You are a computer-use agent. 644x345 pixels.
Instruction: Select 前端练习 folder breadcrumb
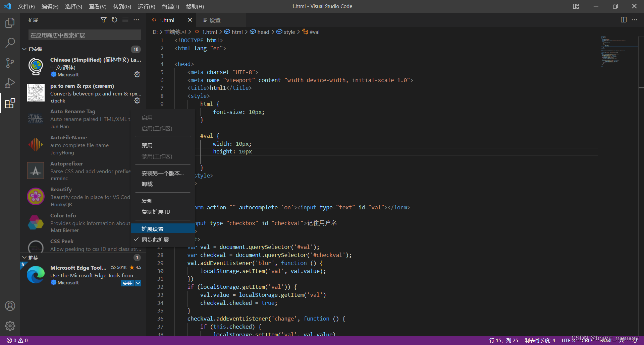coord(175,32)
